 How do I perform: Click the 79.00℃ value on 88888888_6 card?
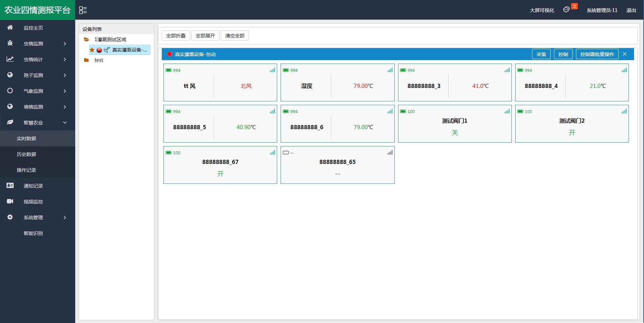[x=363, y=127]
